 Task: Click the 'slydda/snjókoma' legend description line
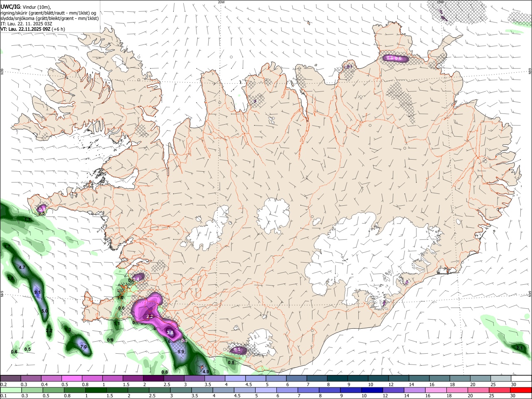tap(49, 18)
